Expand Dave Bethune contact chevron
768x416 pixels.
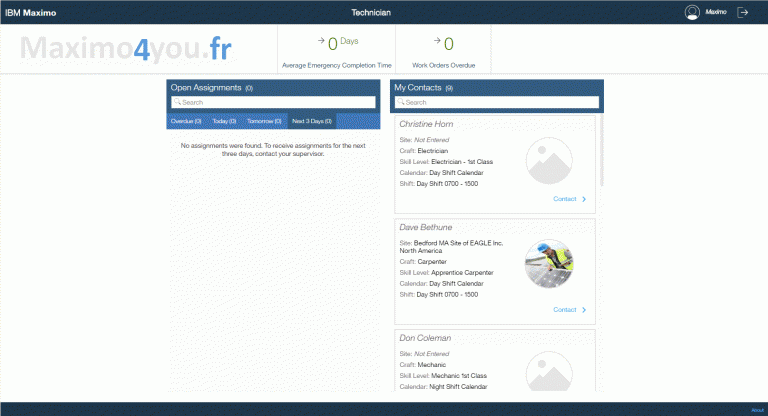pos(584,310)
